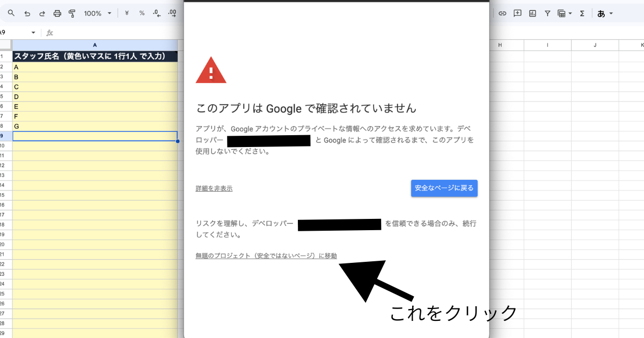Screen dimensions: 644x338
Task: Select row header 25
Action: [x=6, y=293]
